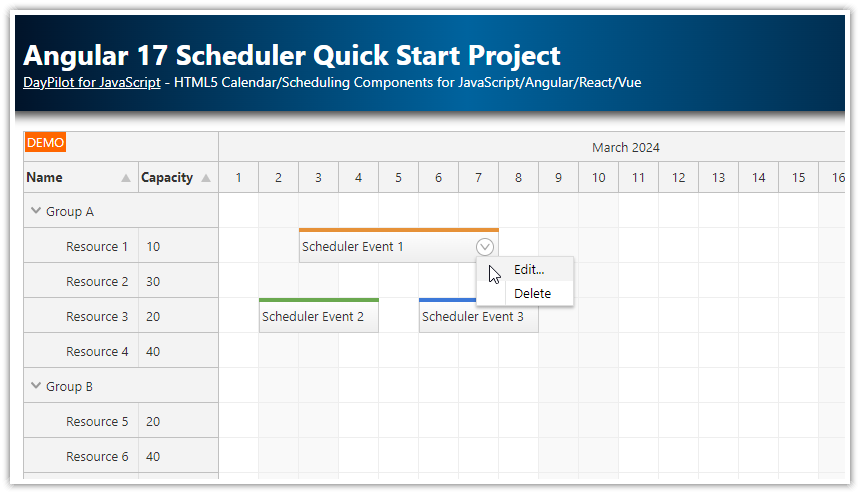Open the DayPilot for JavaScript link
This screenshot has width=860, height=494.
pos(92,82)
